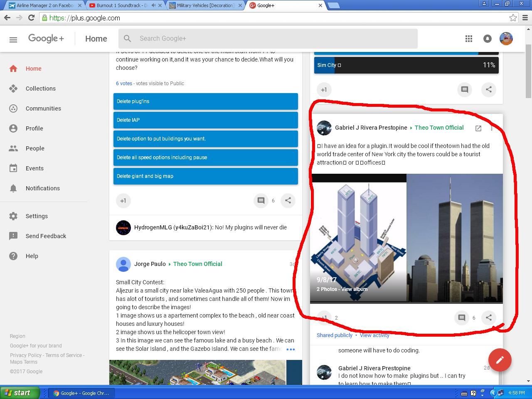Screen dimensions: 532x399
Task: Mute the Burnout 1 Soundtrack tab audio
Action: [x=153, y=5]
